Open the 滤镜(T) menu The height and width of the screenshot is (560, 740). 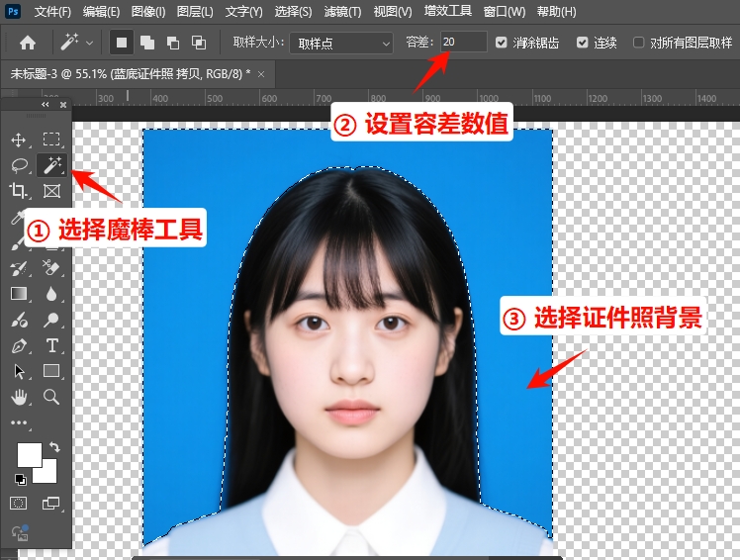pos(342,12)
